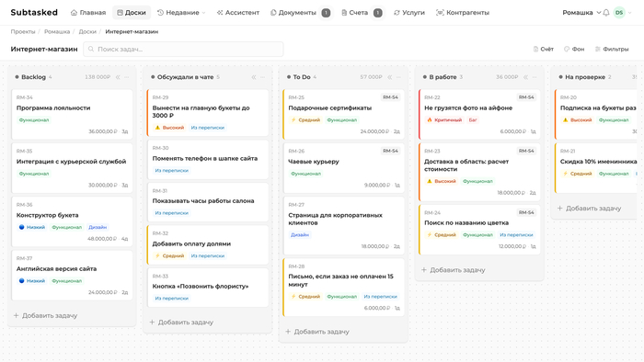644x362 pixels.
Task: Open the Backlog column options menu
Action: point(127,77)
